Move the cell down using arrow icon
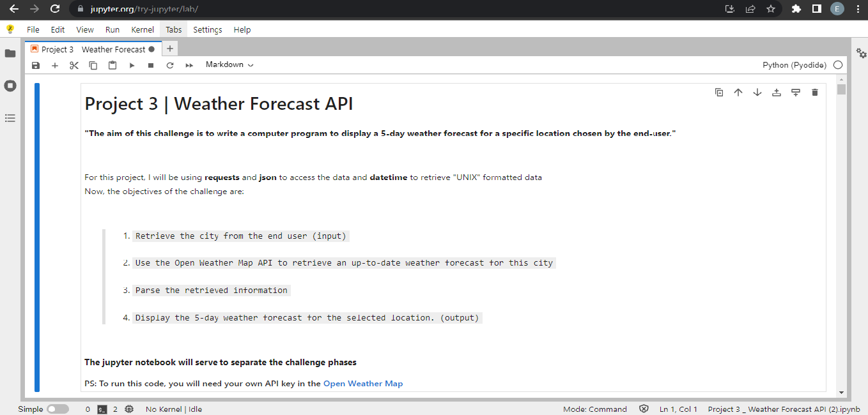868x415 pixels. (757, 92)
